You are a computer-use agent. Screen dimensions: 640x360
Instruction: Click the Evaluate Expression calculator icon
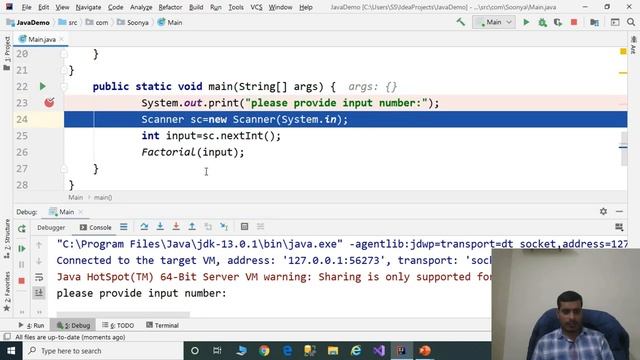tap(244, 227)
